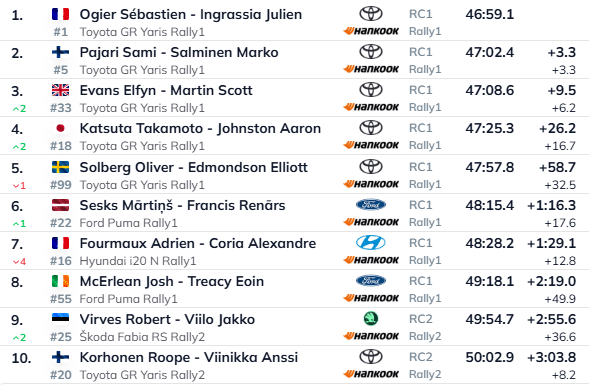Select the Korhonen Roope - Viinikka Anssi crew
The width and height of the screenshot is (589, 385).
[189, 357]
